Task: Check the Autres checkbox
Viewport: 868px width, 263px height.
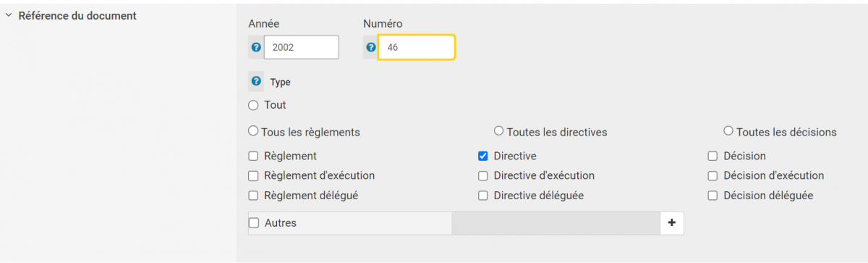Action: tap(253, 223)
